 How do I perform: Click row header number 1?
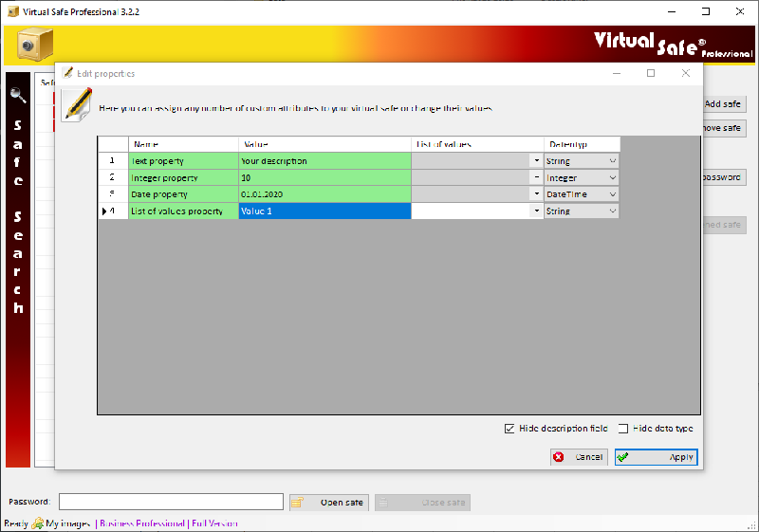pyautogui.click(x=113, y=160)
